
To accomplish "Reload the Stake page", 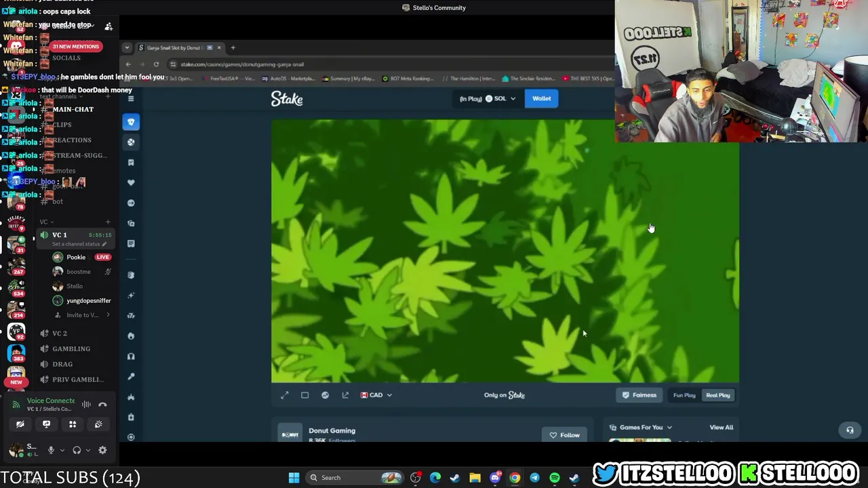I will pyautogui.click(x=156, y=64).
